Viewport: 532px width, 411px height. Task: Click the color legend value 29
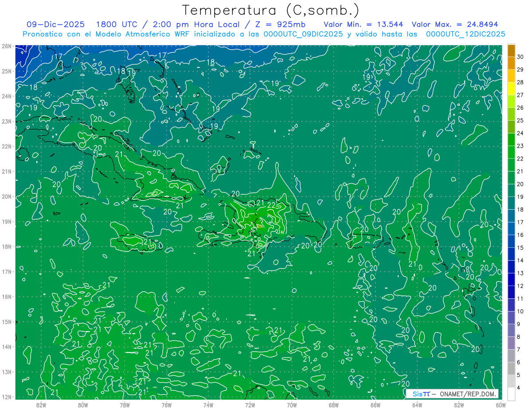(520, 69)
